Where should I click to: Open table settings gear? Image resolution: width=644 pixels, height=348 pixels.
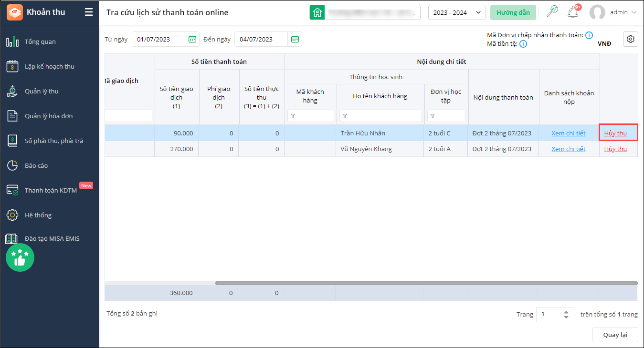(631, 39)
